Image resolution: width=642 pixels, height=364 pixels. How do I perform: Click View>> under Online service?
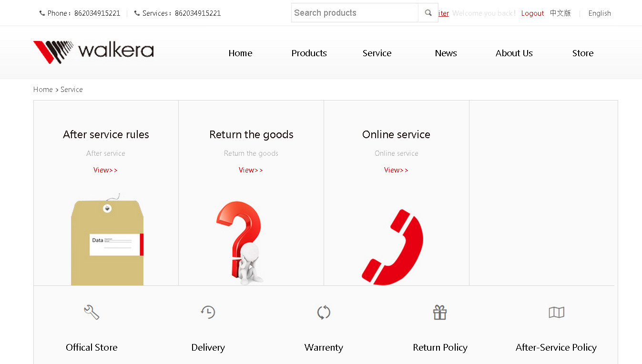(396, 170)
